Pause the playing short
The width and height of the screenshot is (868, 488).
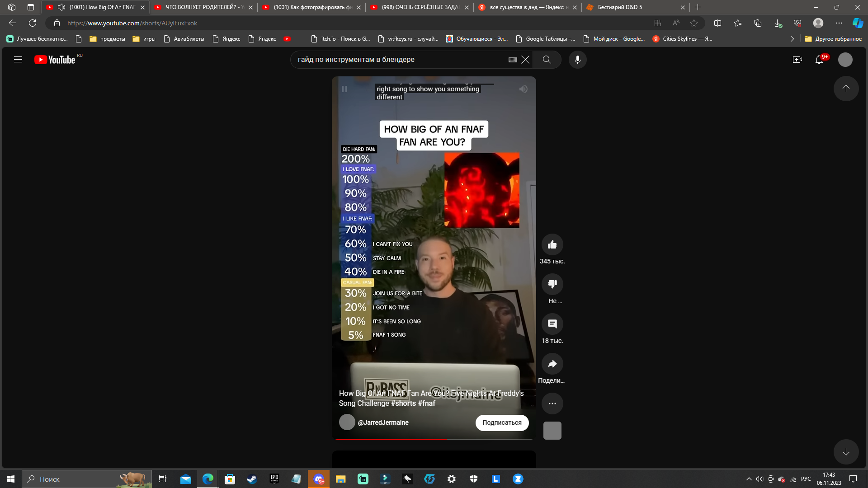pyautogui.click(x=344, y=89)
